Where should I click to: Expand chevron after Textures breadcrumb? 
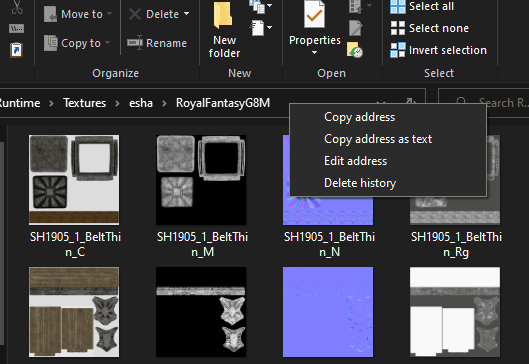point(117,103)
